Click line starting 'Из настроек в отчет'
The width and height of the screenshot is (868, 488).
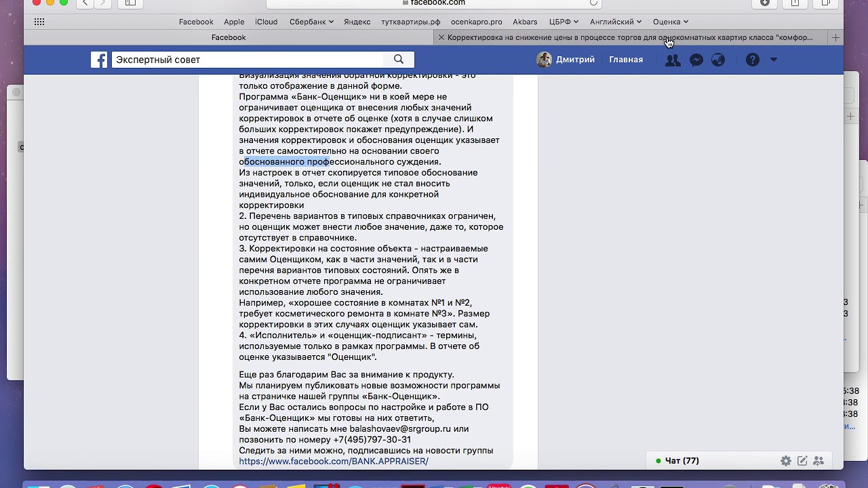click(358, 173)
